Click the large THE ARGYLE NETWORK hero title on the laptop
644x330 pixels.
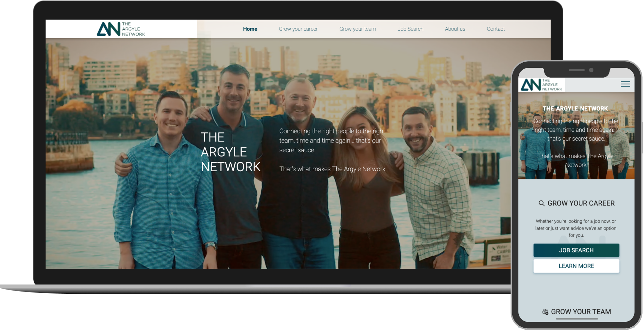(231, 152)
